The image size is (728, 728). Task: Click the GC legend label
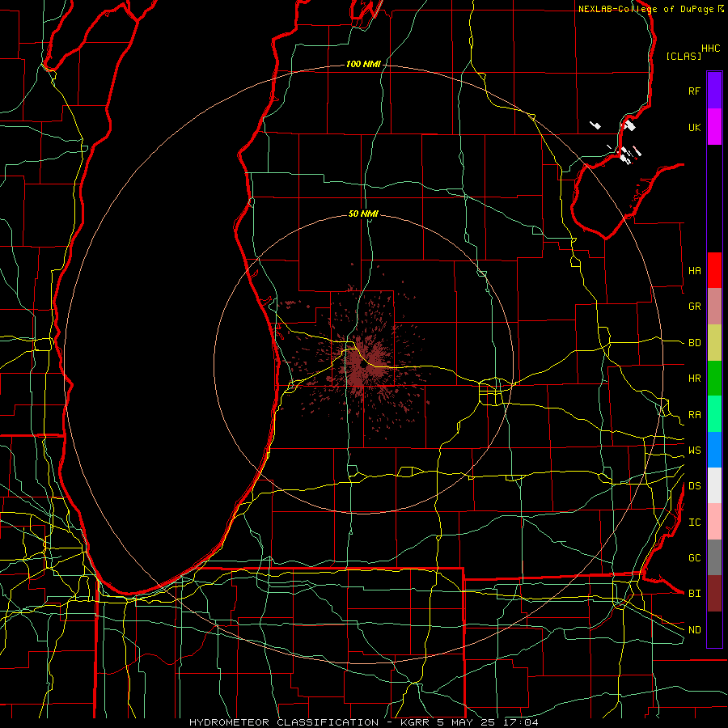(694, 558)
